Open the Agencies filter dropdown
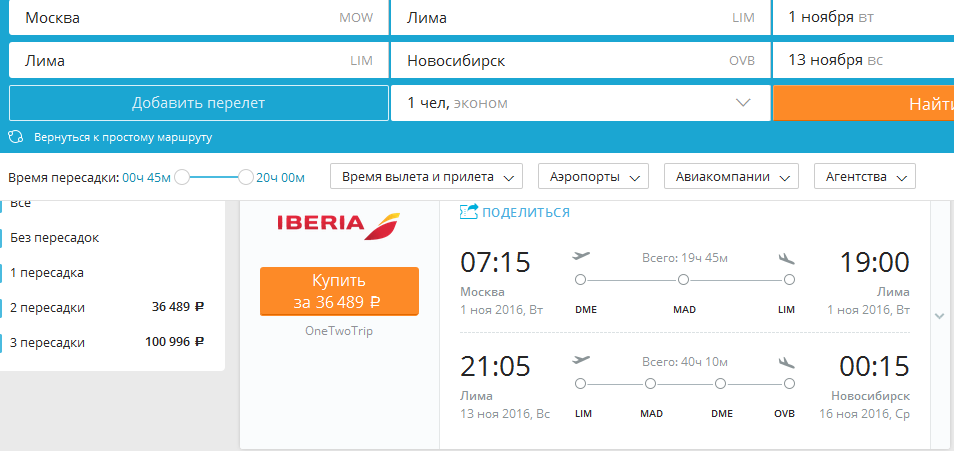This screenshot has width=954, height=451. [865, 177]
